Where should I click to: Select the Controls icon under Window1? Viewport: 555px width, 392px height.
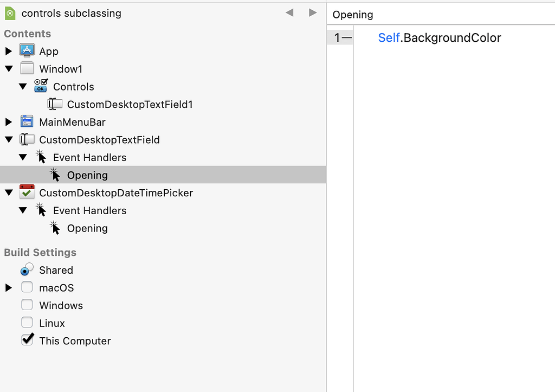[41, 86]
